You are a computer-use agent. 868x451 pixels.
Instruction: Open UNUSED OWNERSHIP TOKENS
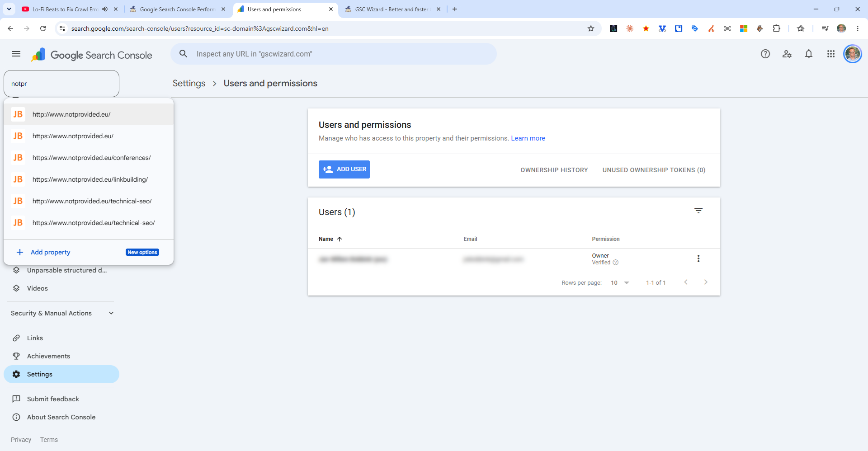point(654,170)
